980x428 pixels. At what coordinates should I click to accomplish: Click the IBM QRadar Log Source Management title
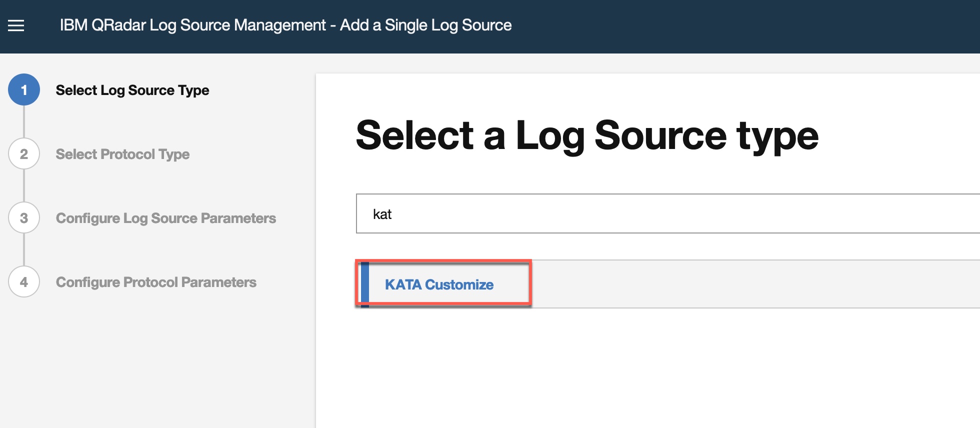[285, 25]
